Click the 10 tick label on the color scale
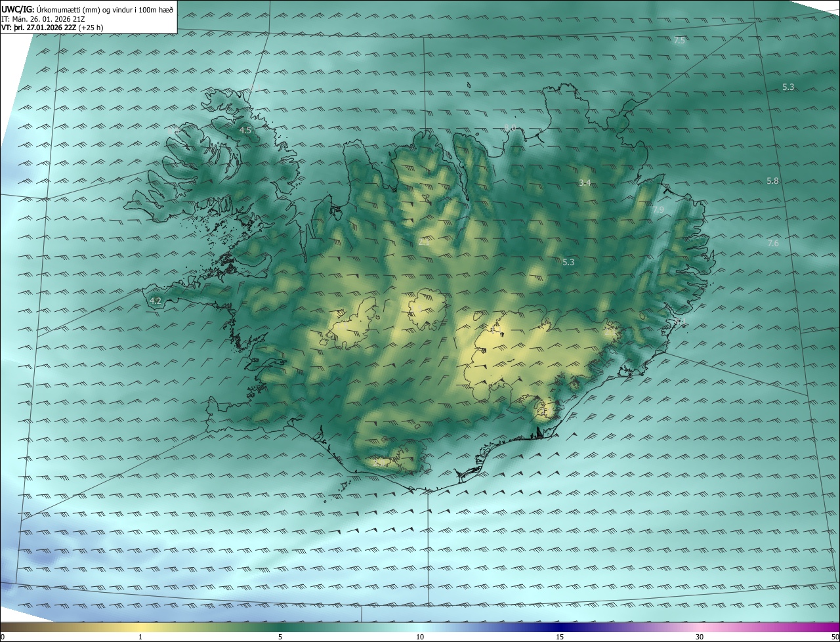Viewport: 840px width, 642px height. [420, 637]
